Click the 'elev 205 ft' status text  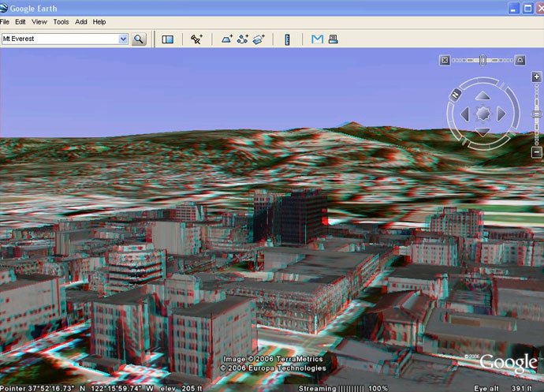[x=181, y=388]
